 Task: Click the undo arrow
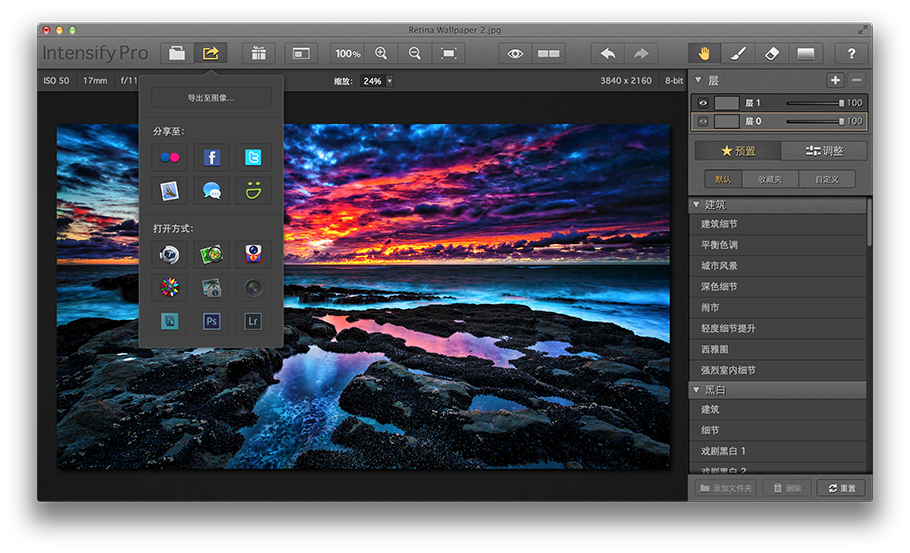(x=608, y=53)
